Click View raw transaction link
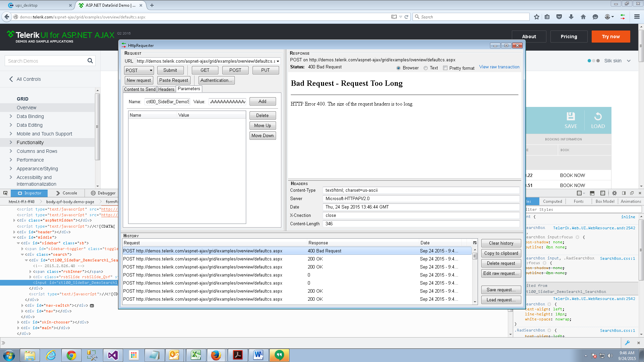The image size is (644, 362). 499,67
